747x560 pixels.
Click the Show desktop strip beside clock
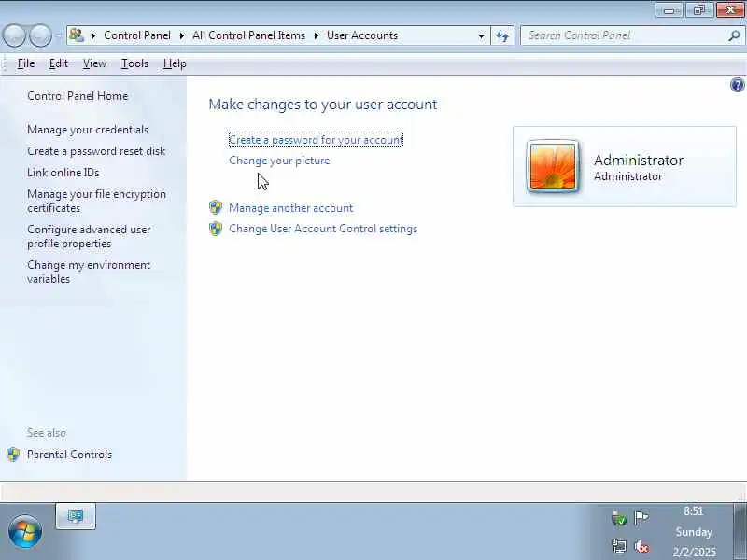740,531
